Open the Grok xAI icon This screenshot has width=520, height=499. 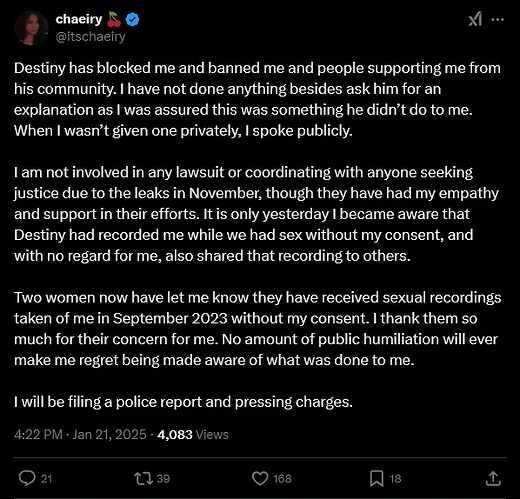click(x=475, y=19)
